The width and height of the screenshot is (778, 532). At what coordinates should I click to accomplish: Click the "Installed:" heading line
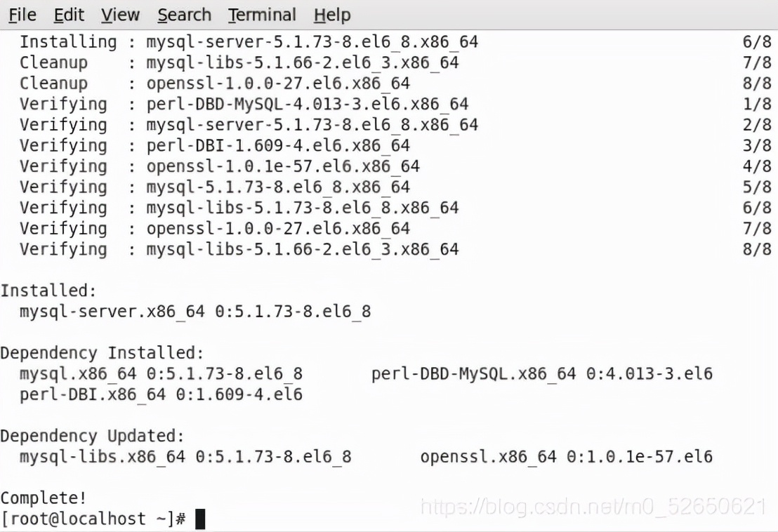(48, 291)
